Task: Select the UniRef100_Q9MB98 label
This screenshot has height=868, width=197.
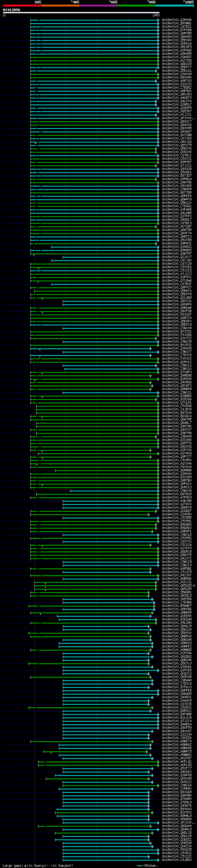Action: point(177,375)
